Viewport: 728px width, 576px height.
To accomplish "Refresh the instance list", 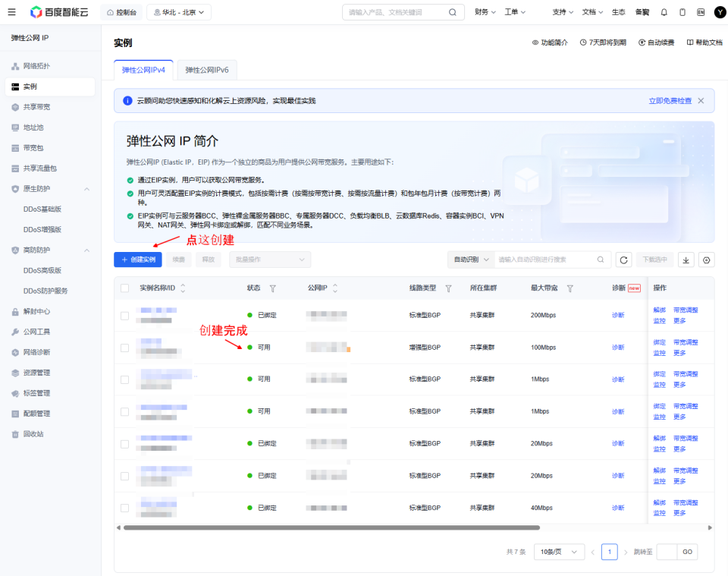I will (623, 260).
